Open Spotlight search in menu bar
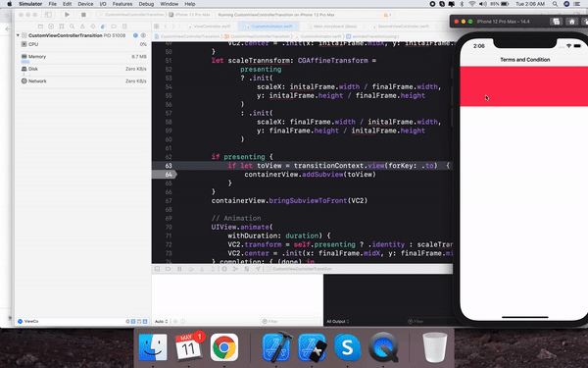Screen dimensions: 588x368 tap(555, 4)
